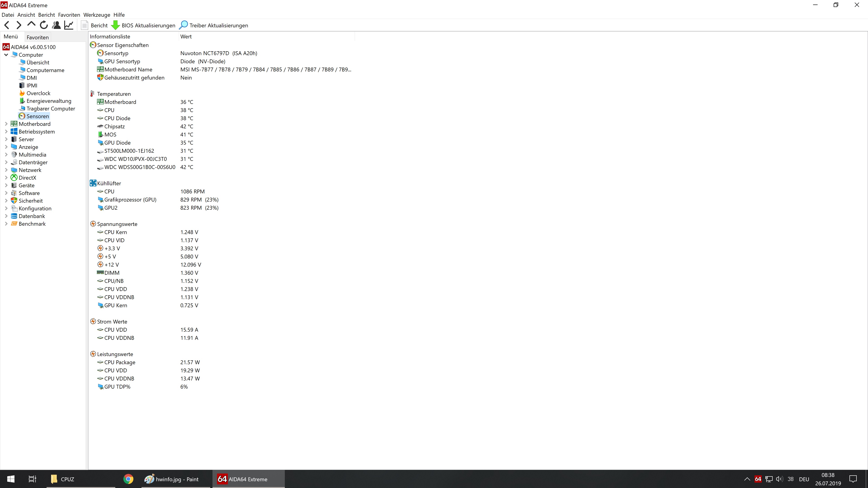
Task: Select Overclock in the tree
Action: 38,93
